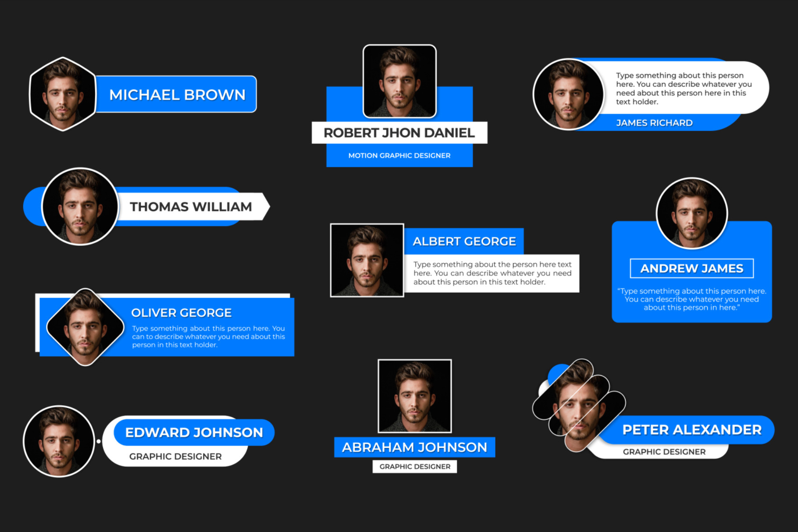The height and width of the screenshot is (532, 798).
Task: Select the THOMAS WILLIAM arrow-shaped label
Action: [191, 206]
